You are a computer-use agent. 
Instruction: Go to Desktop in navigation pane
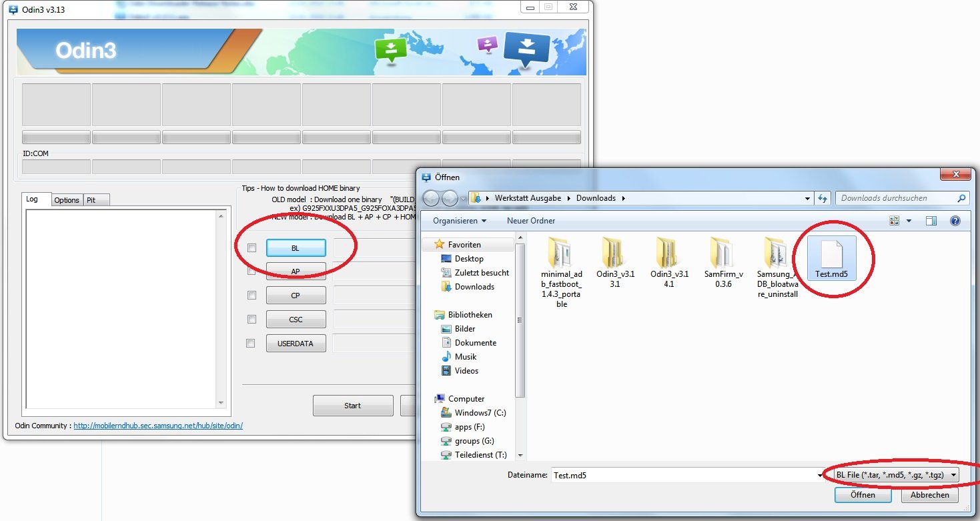(x=469, y=259)
